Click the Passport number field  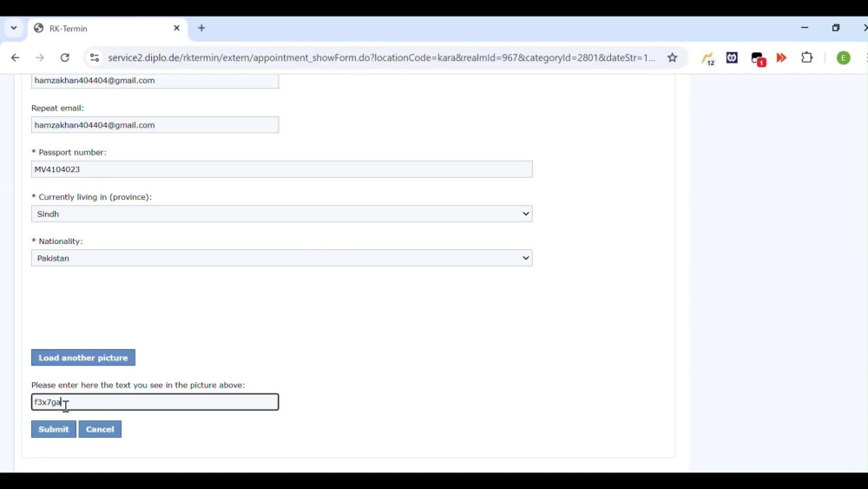(x=282, y=169)
